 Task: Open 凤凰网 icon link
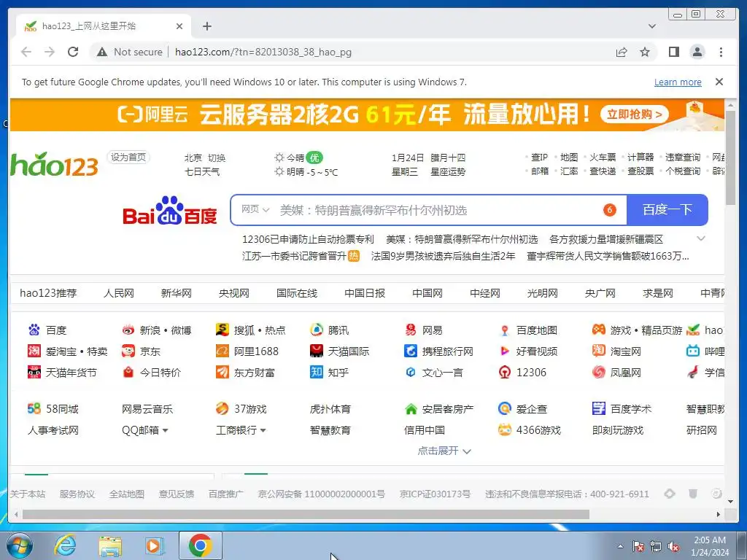point(599,372)
